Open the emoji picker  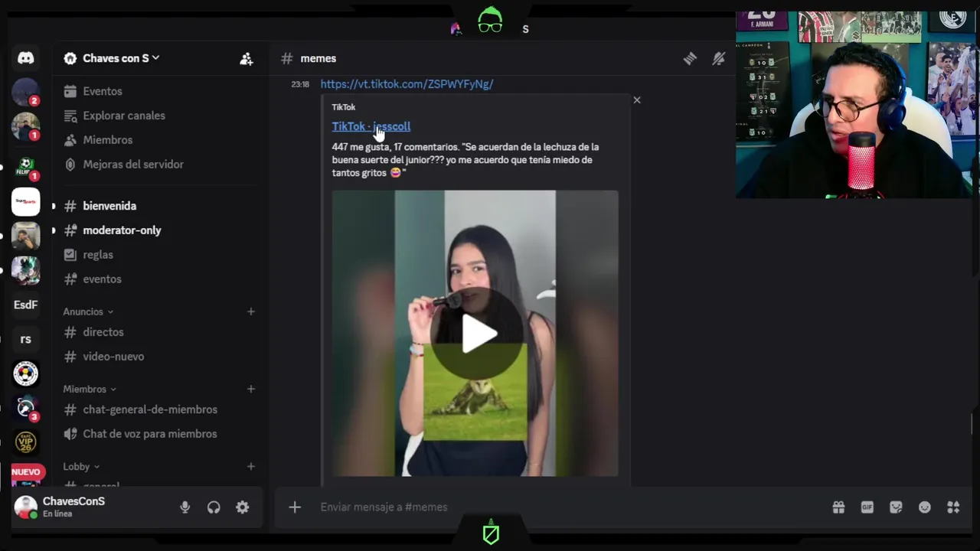924,507
